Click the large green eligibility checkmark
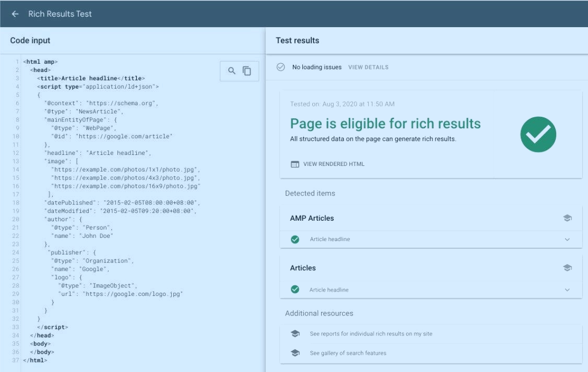Screen dimensions: 588x372 click(x=538, y=135)
